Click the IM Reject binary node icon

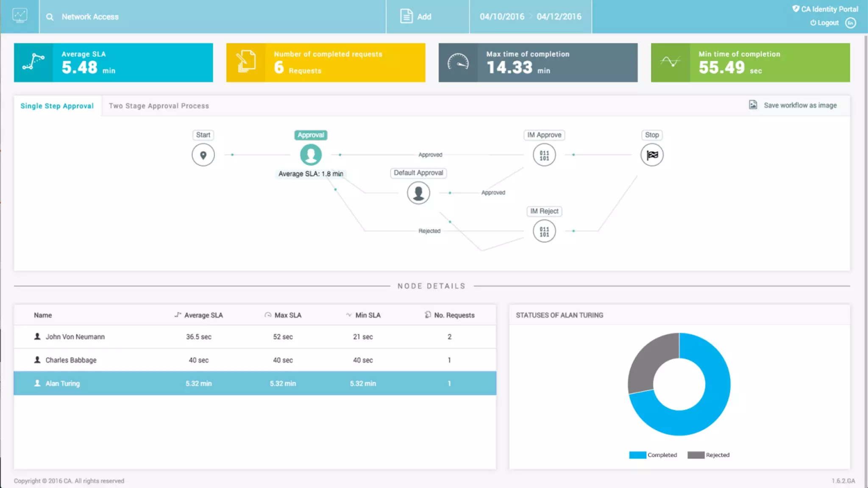(544, 231)
